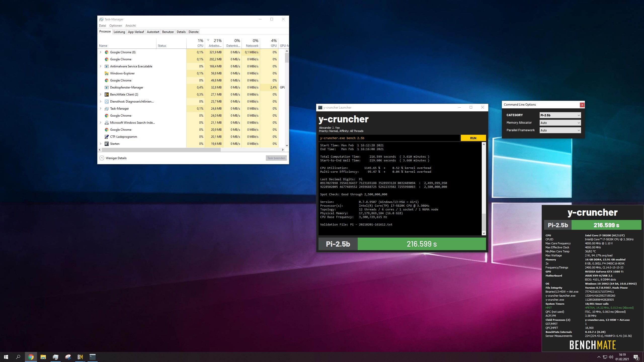The height and width of the screenshot is (362, 644).
Task: Open the Parallel Framework dropdown
Action: pos(560,130)
